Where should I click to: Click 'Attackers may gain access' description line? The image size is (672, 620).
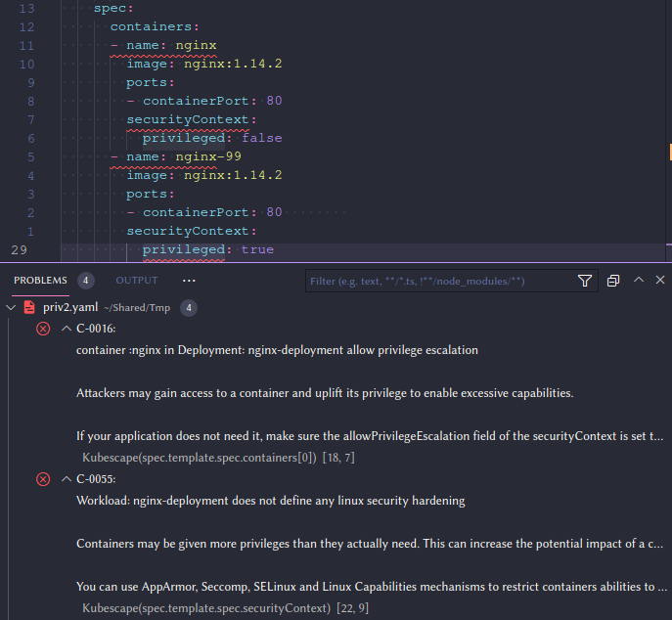[x=325, y=393]
